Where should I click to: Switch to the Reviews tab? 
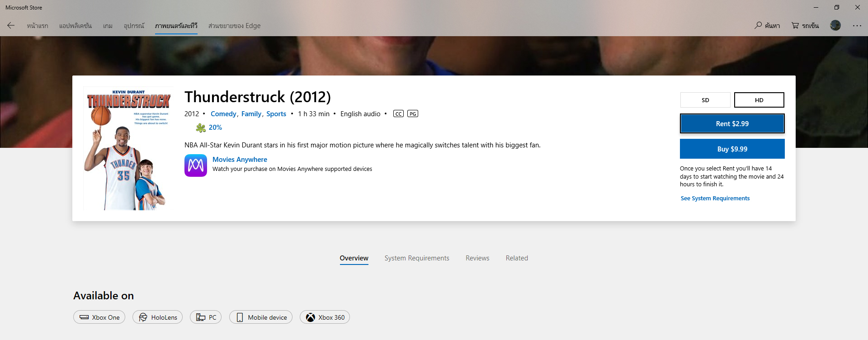click(477, 258)
